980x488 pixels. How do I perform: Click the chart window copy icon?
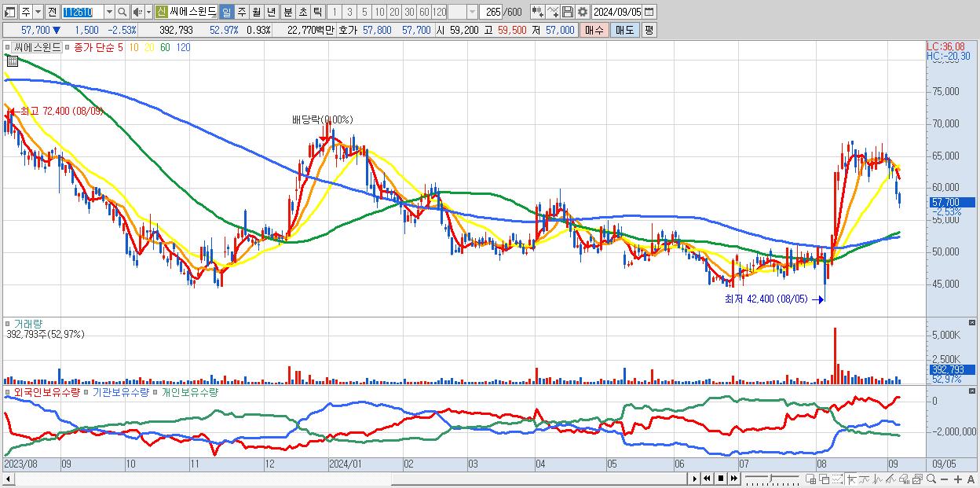pos(917,479)
